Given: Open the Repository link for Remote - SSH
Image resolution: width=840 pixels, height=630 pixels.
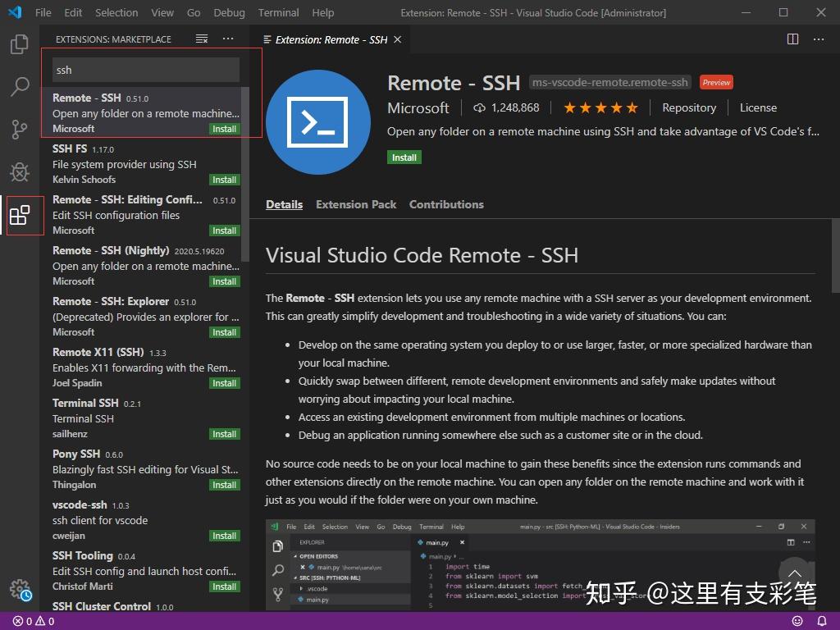Looking at the screenshot, I should click(689, 107).
